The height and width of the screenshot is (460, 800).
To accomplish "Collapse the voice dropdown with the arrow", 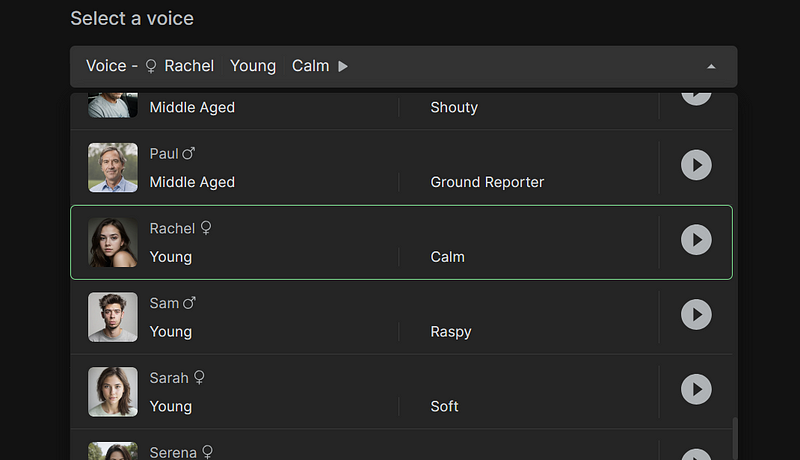I will (x=711, y=66).
